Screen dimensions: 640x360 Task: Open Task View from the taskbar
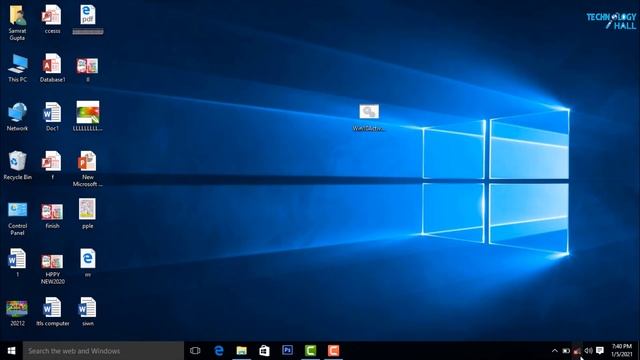195,351
